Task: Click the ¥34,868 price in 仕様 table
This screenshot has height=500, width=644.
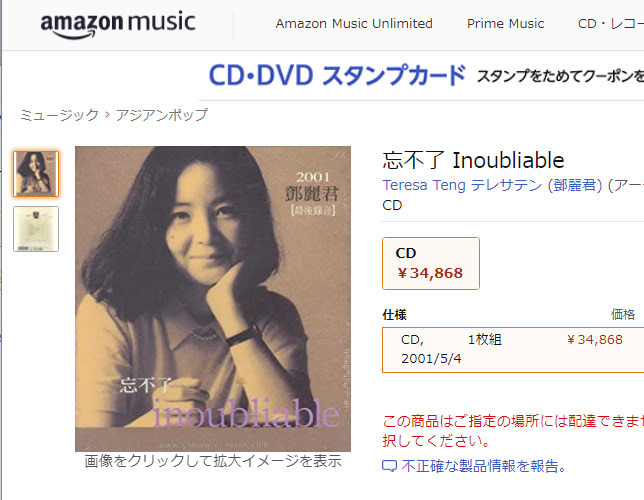Action: click(x=595, y=340)
